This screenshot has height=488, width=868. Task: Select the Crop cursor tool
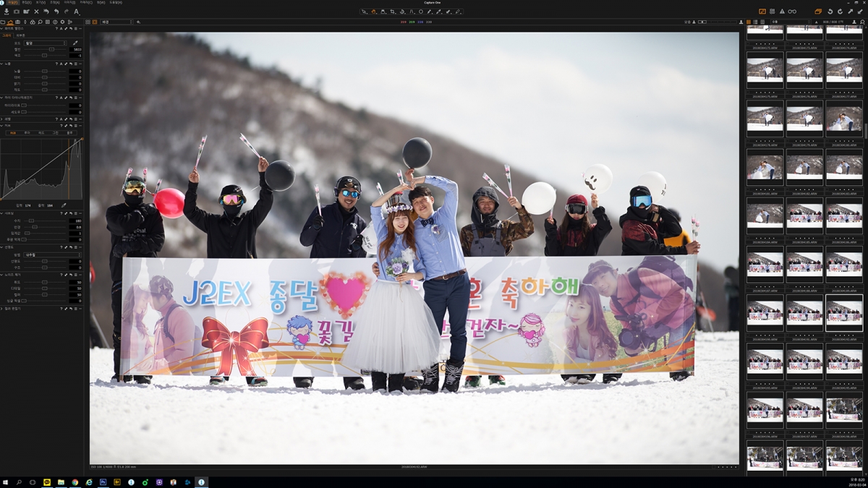[x=392, y=12]
